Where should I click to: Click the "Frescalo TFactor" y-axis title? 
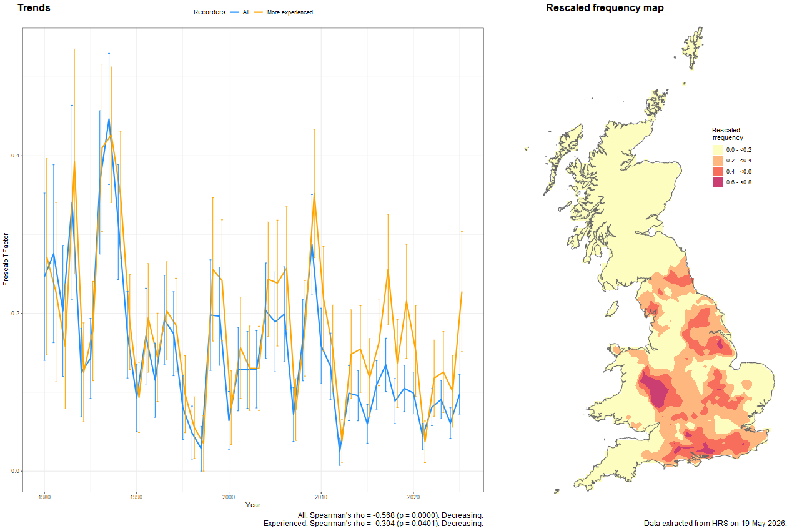[6, 260]
